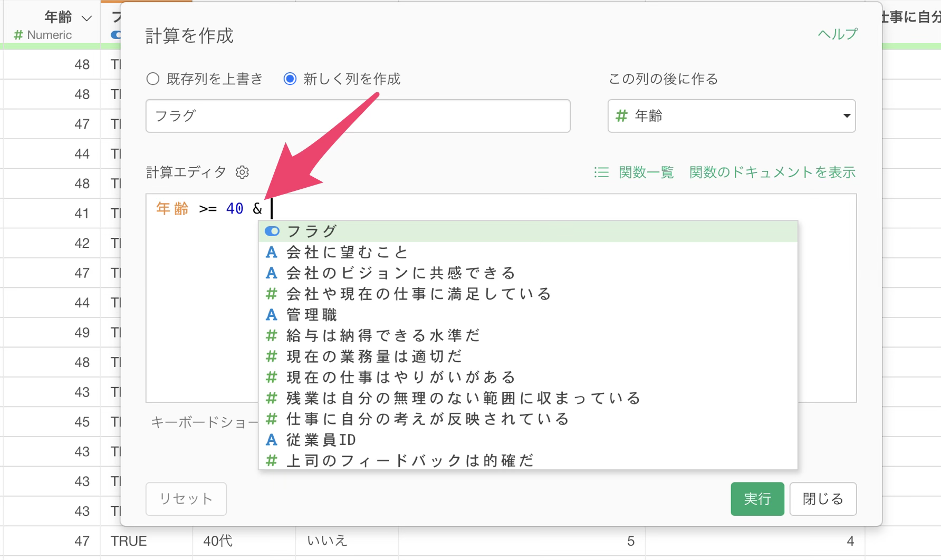Click the function list icon
Screen dimensions: 941x560
[601, 172]
